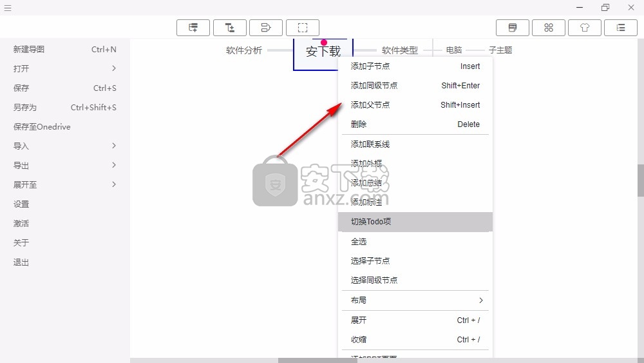This screenshot has width=644, height=363.
Task: Choose 全选 from the context menu
Action: click(415, 241)
